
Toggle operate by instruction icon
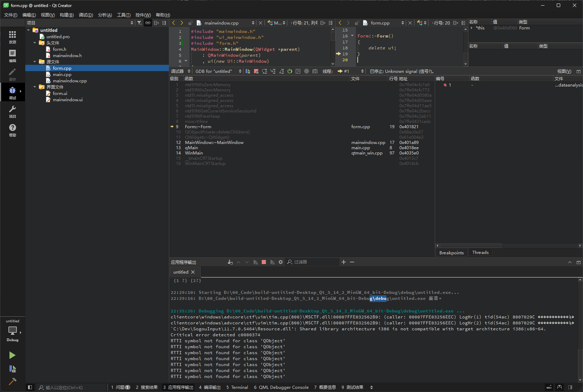click(x=298, y=71)
